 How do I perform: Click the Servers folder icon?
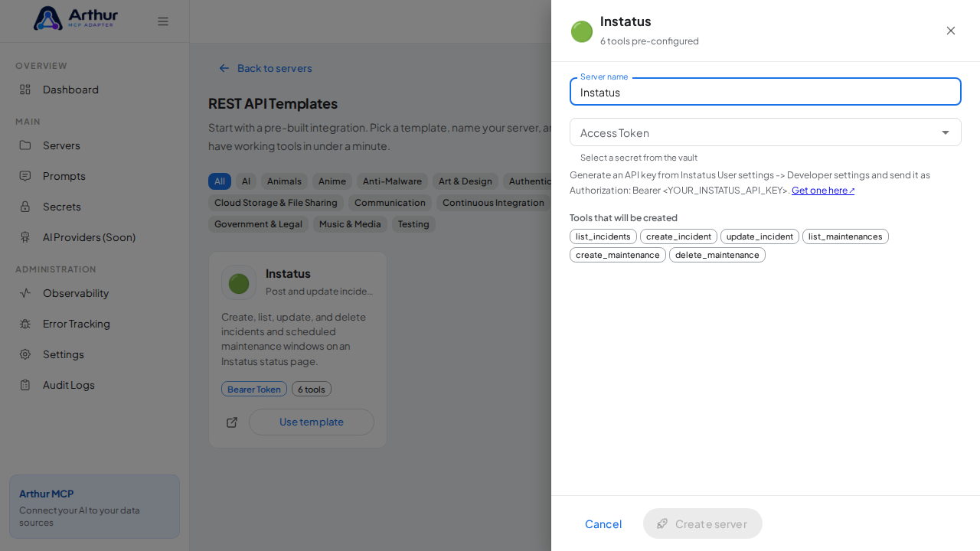(x=25, y=145)
